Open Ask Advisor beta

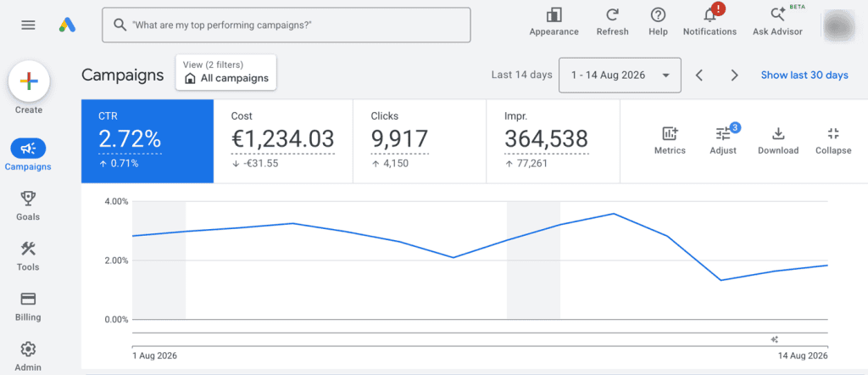(x=777, y=22)
